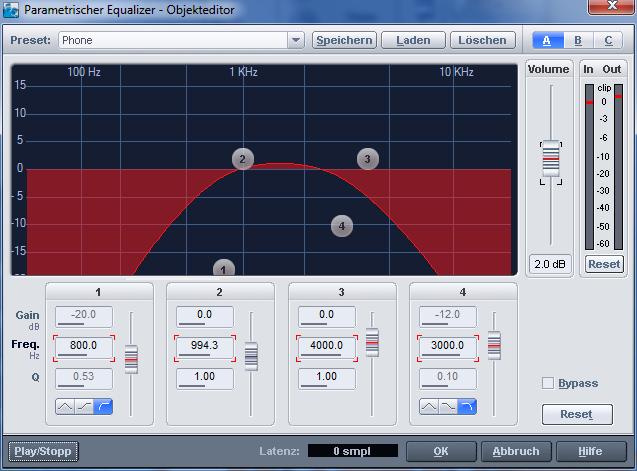Click band 2 gain field
637x471 pixels.
click(205, 317)
